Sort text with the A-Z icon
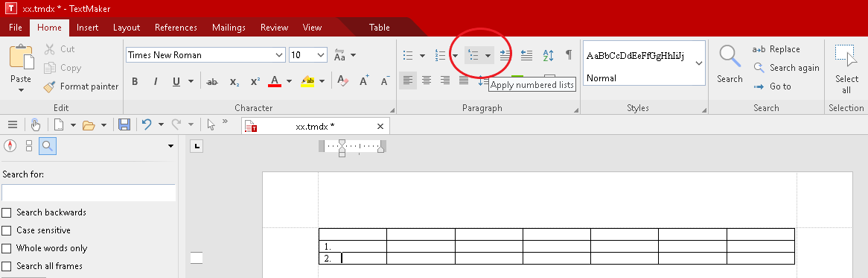The image size is (868, 278). 548,55
